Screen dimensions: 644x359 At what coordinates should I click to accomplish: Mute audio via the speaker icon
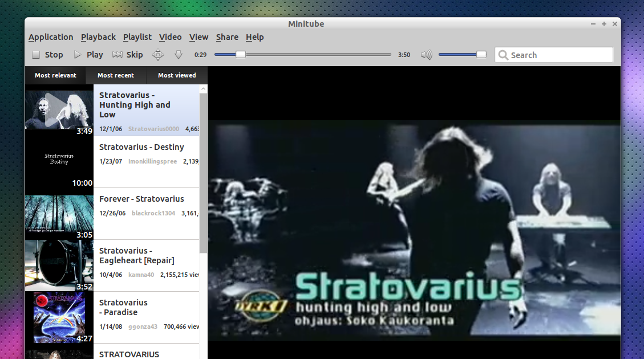click(x=426, y=55)
